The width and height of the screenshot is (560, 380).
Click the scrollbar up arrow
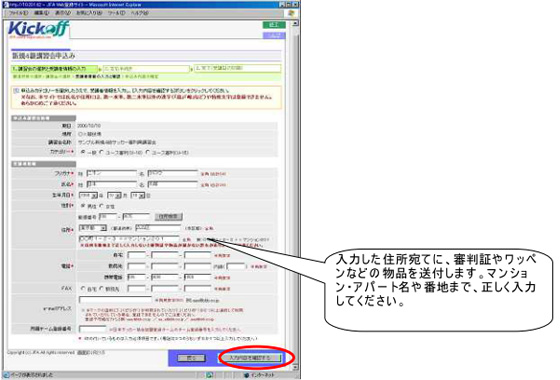coord(295,24)
